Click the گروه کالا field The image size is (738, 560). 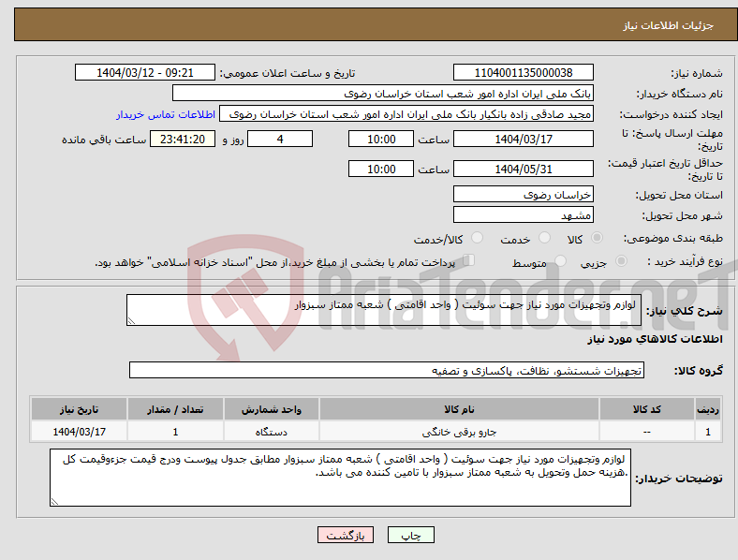pos(387,370)
